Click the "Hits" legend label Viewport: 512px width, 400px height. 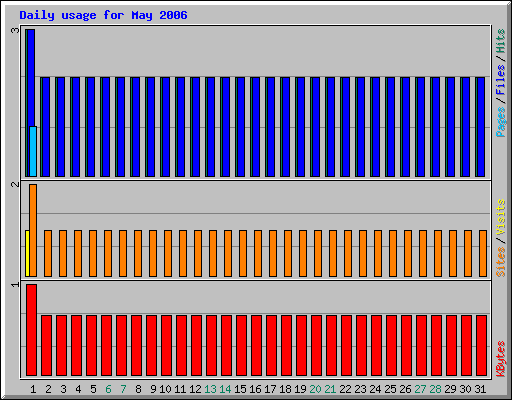pos(501,41)
